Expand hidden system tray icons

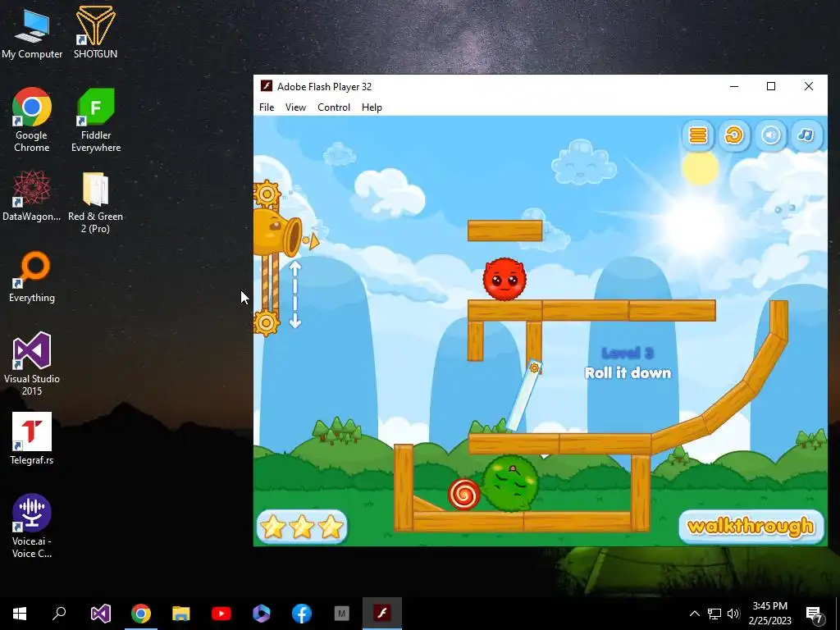click(x=694, y=614)
